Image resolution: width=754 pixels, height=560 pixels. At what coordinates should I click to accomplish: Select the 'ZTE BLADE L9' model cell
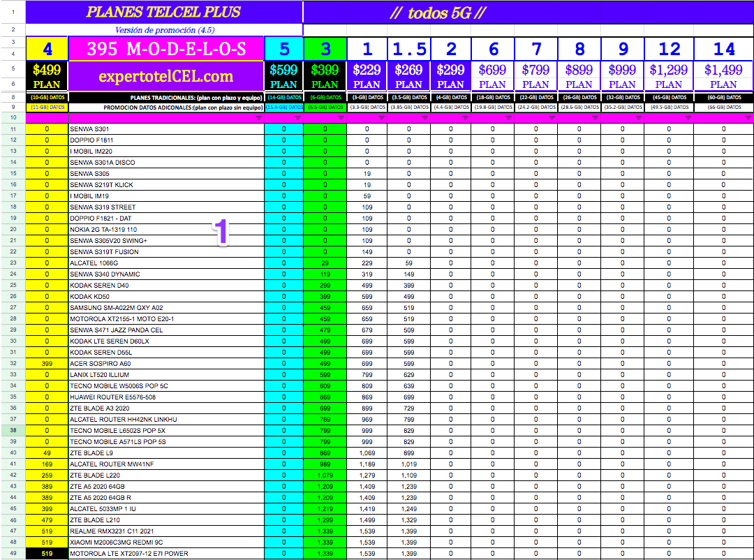(x=166, y=452)
